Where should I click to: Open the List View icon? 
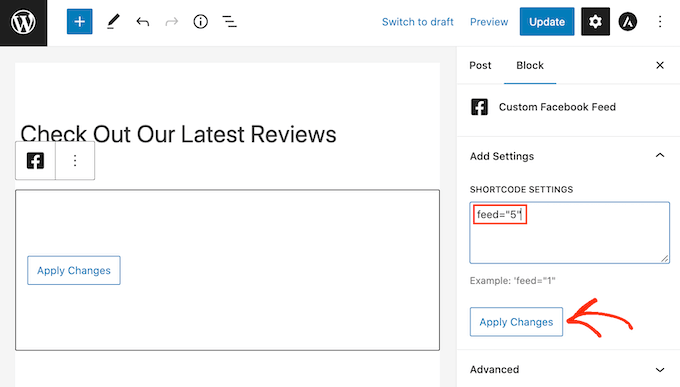229,21
